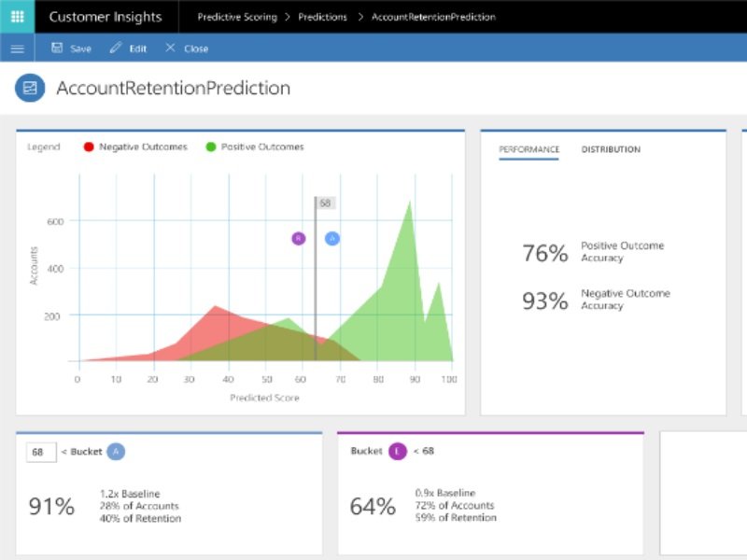
Task: Click the Edit button label
Action: (137, 49)
